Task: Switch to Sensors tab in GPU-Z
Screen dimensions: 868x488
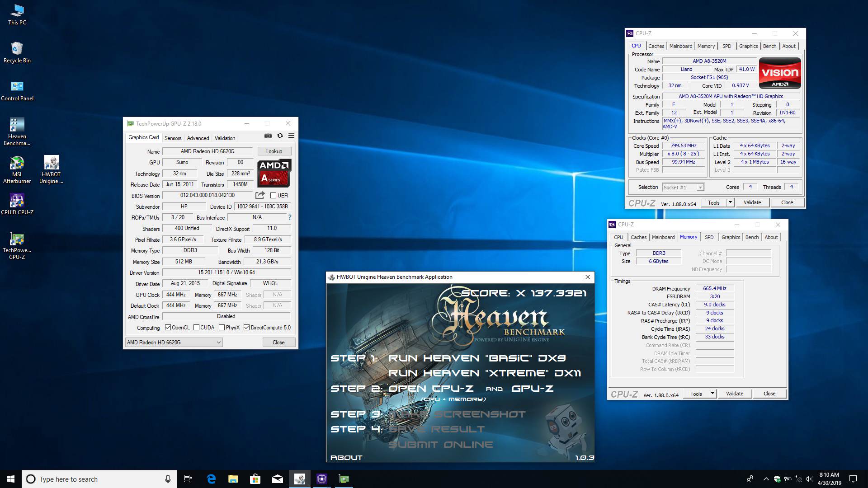Action: click(x=173, y=138)
